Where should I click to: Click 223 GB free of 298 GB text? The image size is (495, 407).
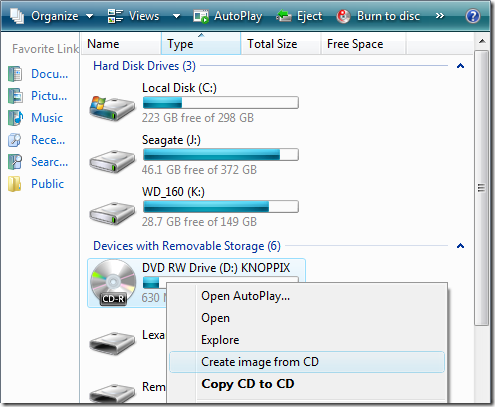pyautogui.click(x=198, y=118)
